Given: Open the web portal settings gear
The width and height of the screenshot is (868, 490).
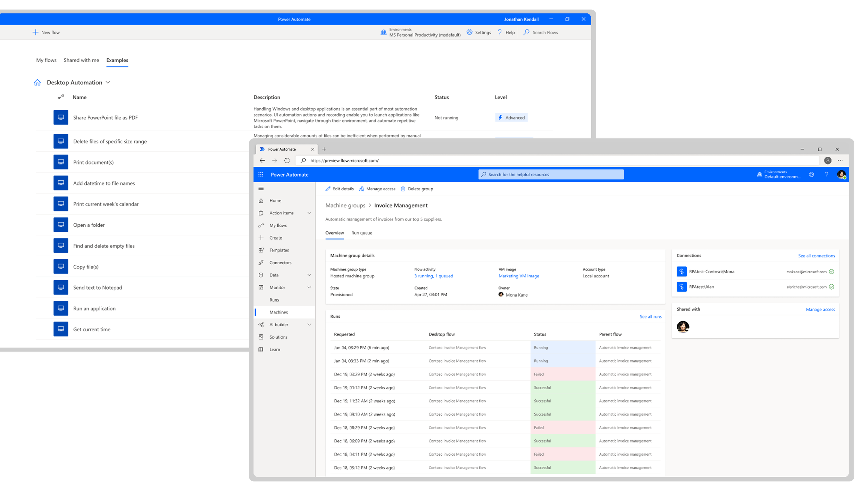Looking at the screenshot, I should coord(811,174).
